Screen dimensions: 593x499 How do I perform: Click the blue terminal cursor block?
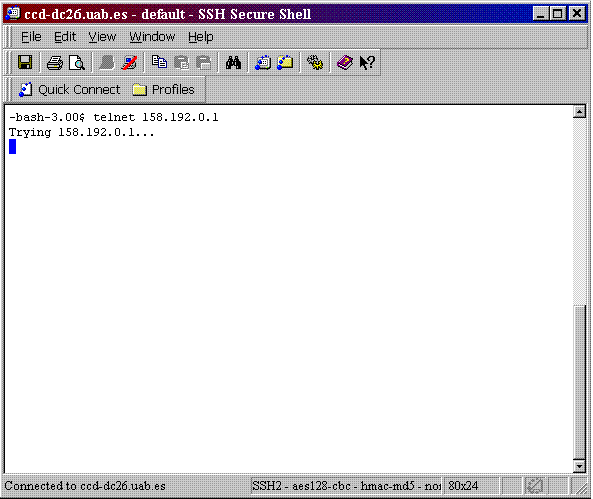coord(12,146)
